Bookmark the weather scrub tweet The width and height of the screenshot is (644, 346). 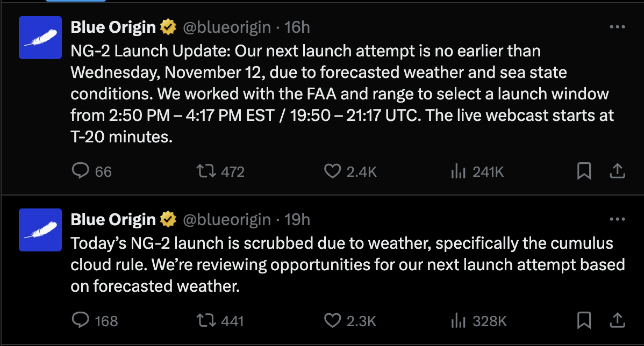coord(584,320)
